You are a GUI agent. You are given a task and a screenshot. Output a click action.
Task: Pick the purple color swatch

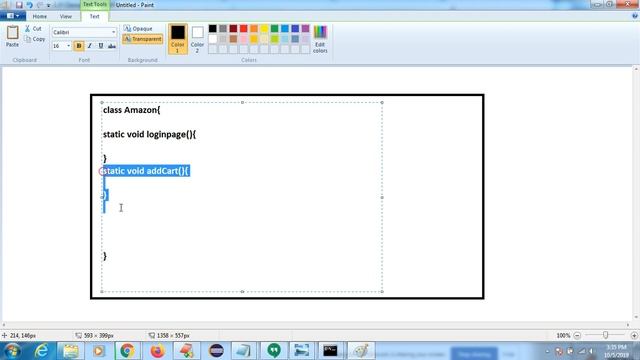tap(306, 29)
